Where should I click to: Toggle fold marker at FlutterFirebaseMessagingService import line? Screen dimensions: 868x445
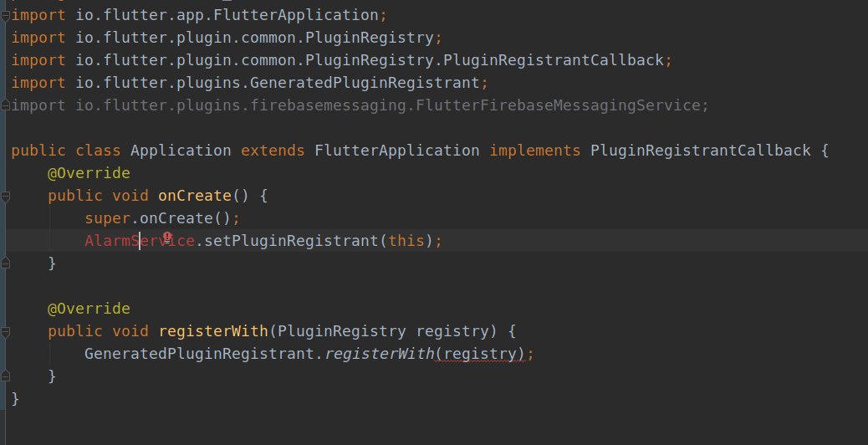tap(5, 104)
